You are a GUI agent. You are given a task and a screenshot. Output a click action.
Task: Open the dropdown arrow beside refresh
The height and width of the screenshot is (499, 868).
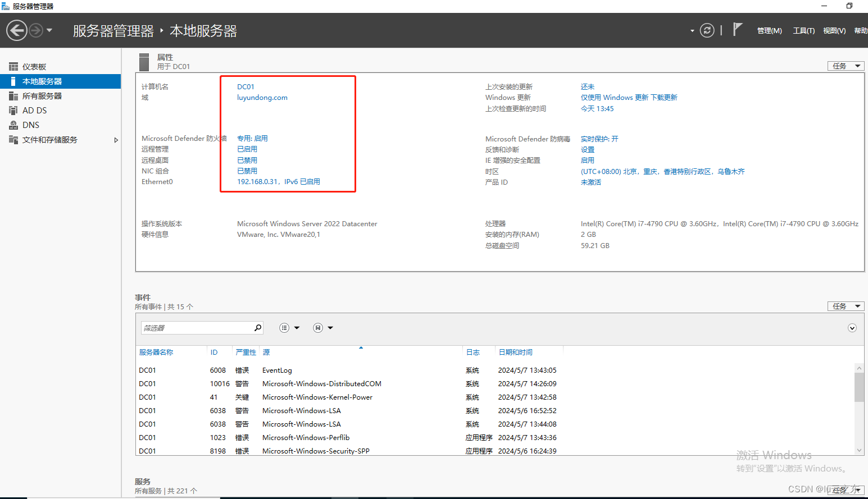(692, 31)
